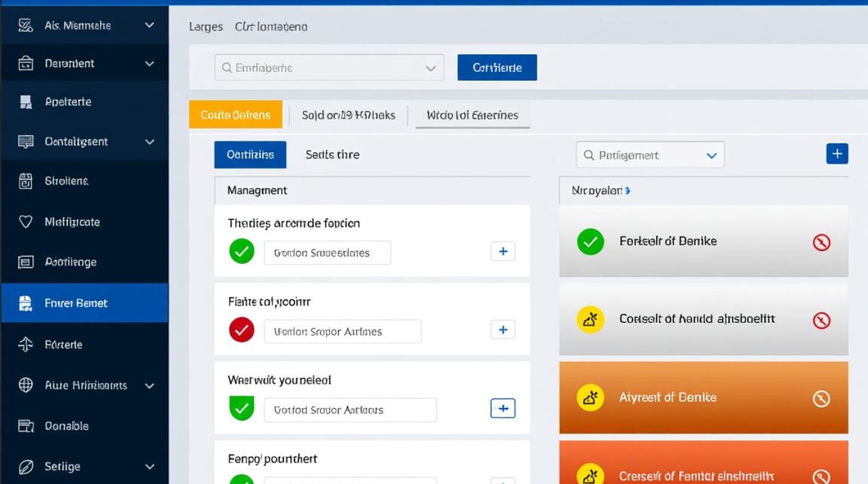Screen dimensions: 868x484
Task: Toggle the green check under Thadies arcemde
Action: point(242,252)
